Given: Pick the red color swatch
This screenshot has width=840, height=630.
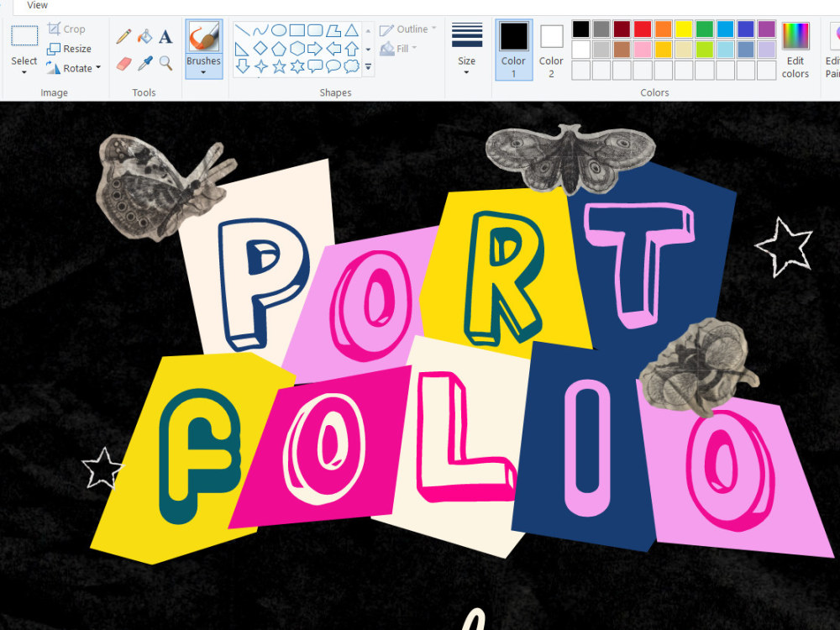Looking at the screenshot, I should click(643, 29).
